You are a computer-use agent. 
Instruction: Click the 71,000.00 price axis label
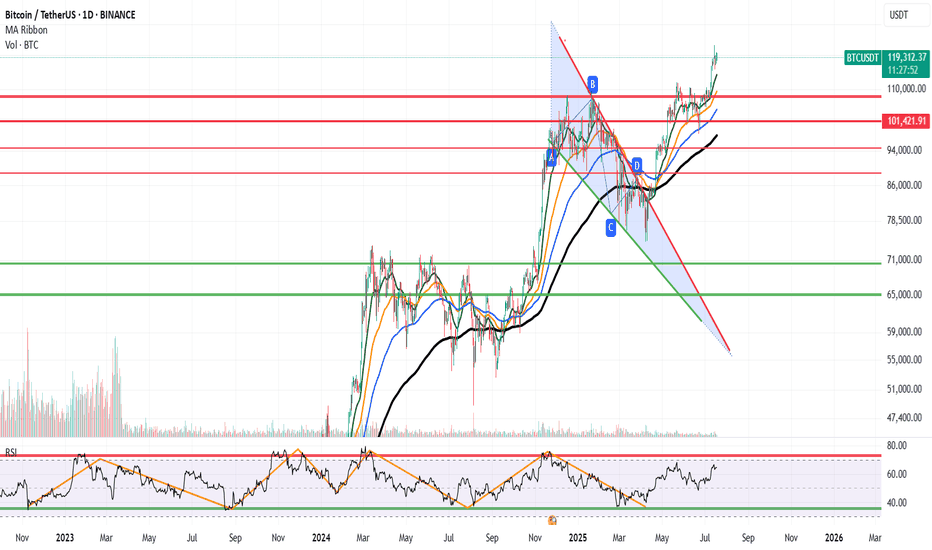tap(905, 259)
